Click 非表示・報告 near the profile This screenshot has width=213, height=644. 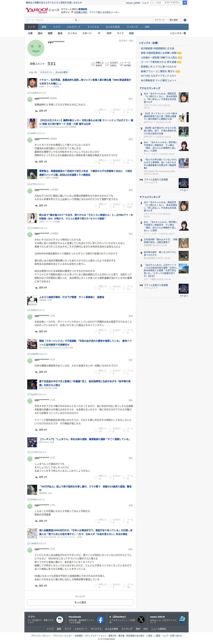pos(126,41)
